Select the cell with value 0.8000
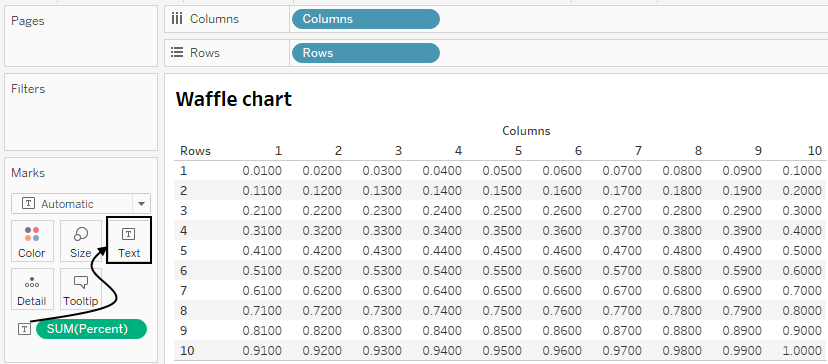828x364 pixels. (x=802, y=311)
